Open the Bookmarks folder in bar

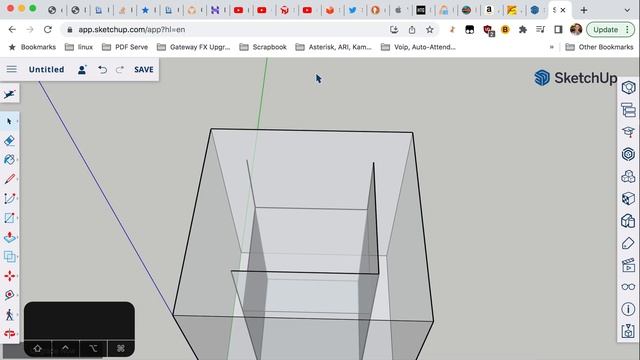click(x=32, y=47)
